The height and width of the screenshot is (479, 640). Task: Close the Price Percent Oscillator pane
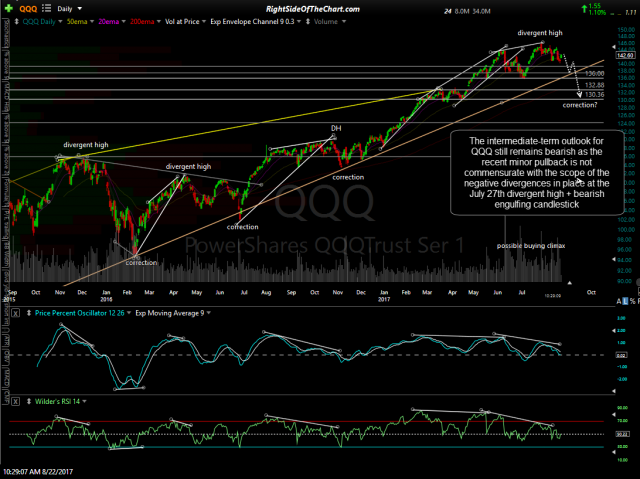[x=15, y=313]
